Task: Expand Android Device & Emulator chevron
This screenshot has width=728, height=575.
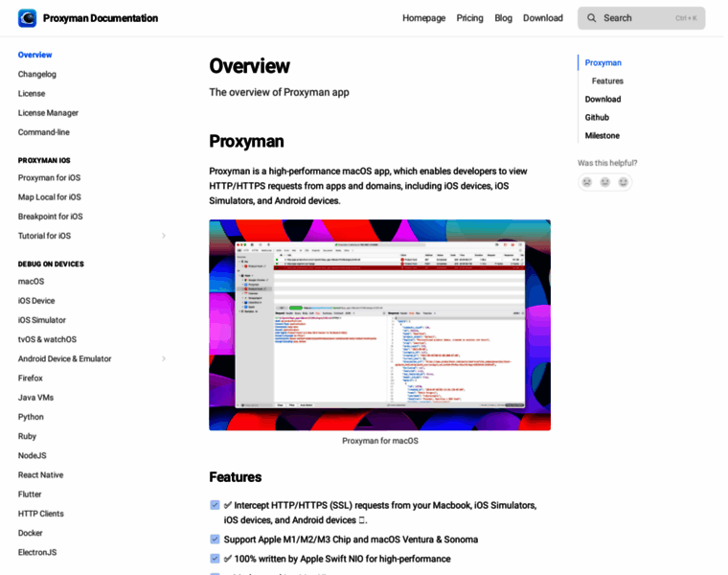Action: click(x=164, y=358)
